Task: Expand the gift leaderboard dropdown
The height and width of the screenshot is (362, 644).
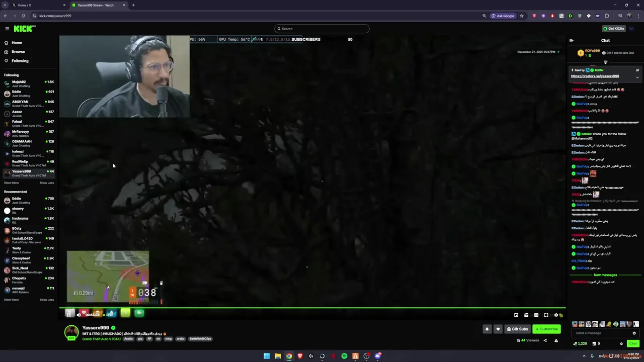Action: (605, 62)
